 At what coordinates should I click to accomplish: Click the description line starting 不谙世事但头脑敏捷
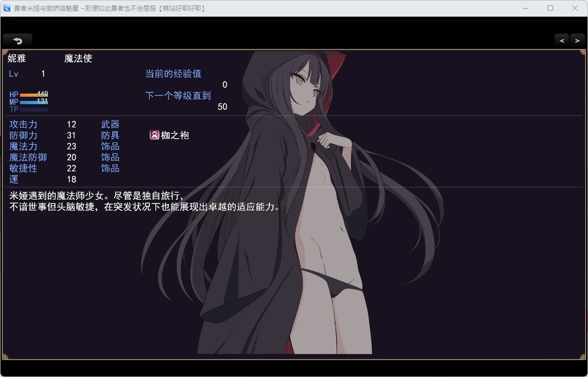point(145,207)
